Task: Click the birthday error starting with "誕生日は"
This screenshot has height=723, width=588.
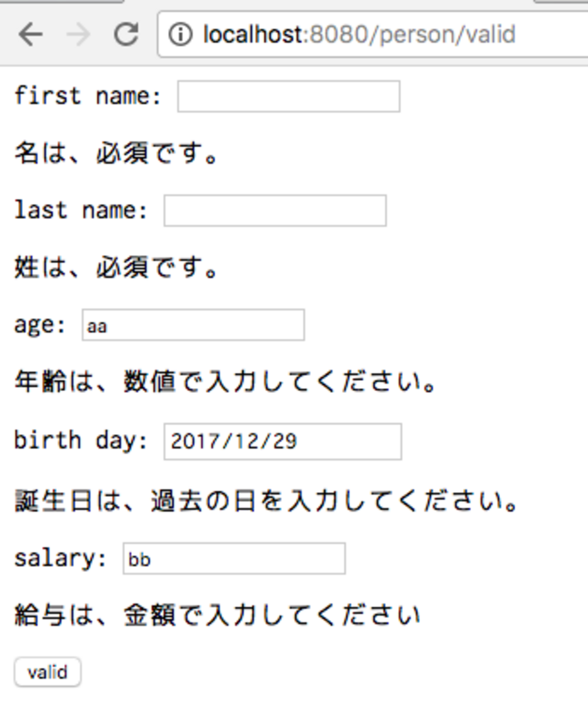Action: coord(266,501)
